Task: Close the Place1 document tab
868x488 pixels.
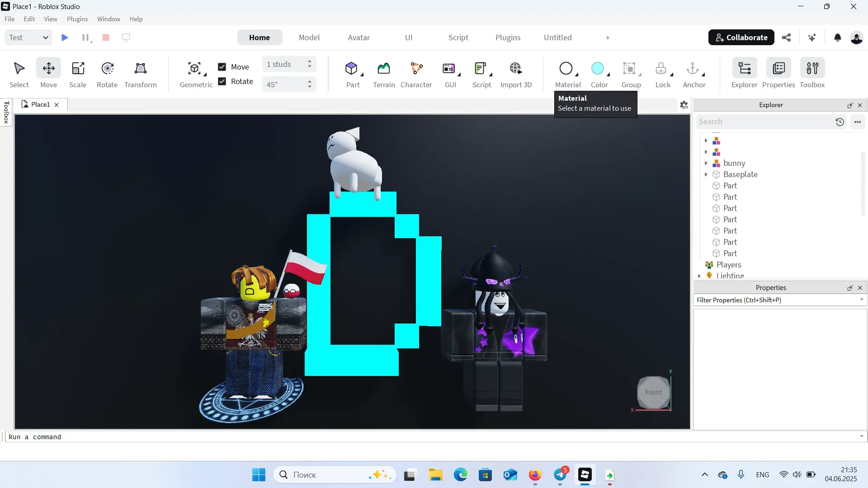Action: coord(57,105)
